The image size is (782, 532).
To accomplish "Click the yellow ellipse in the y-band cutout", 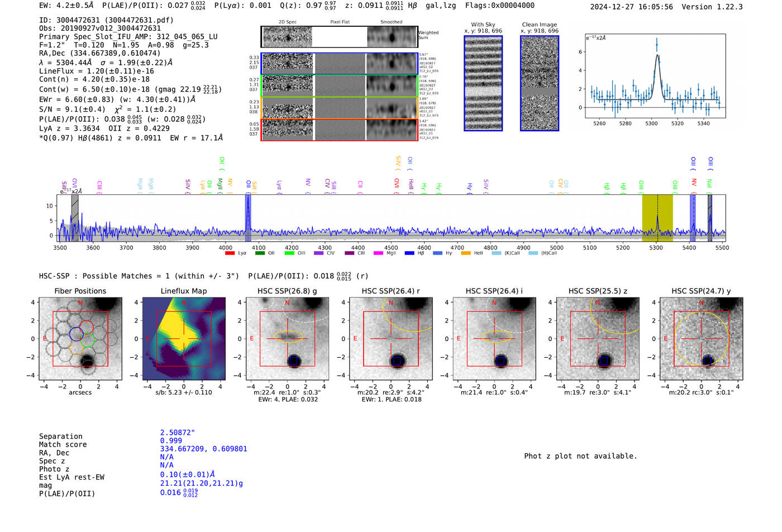I will tap(702, 339).
